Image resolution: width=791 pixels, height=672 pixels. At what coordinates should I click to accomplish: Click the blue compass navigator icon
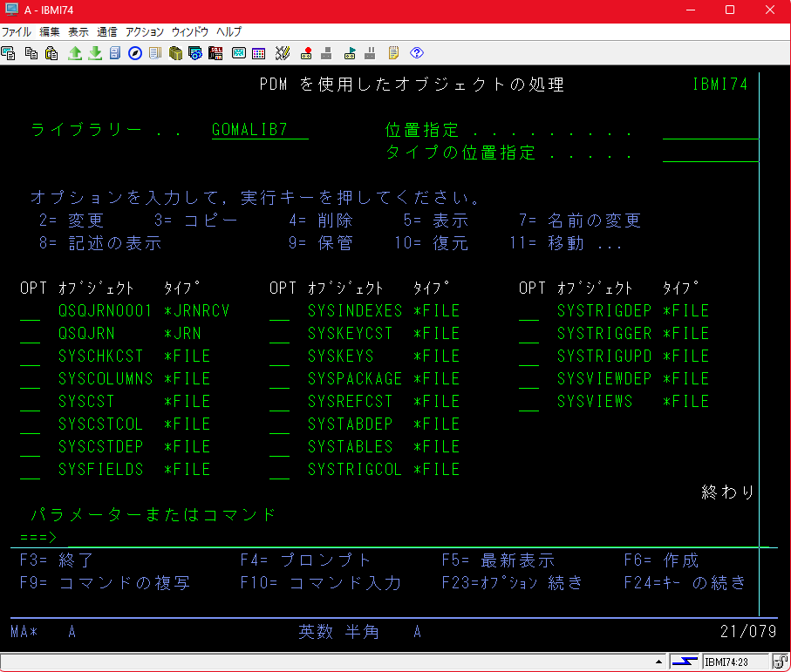coord(134,53)
